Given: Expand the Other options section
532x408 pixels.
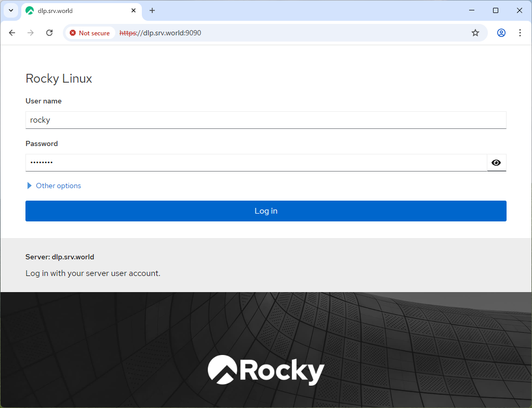Looking at the screenshot, I should pyautogui.click(x=53, y=186).
